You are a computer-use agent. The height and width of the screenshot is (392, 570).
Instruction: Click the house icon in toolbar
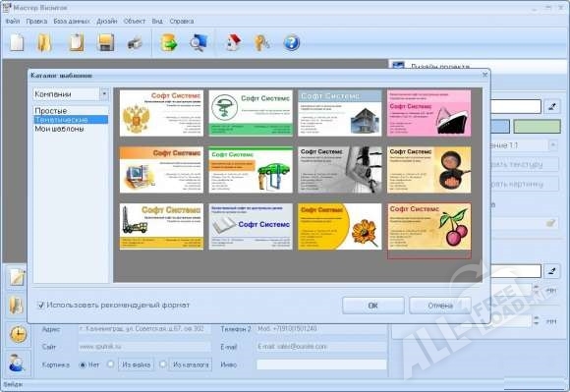pyautogui.click(x=234, y=42)
